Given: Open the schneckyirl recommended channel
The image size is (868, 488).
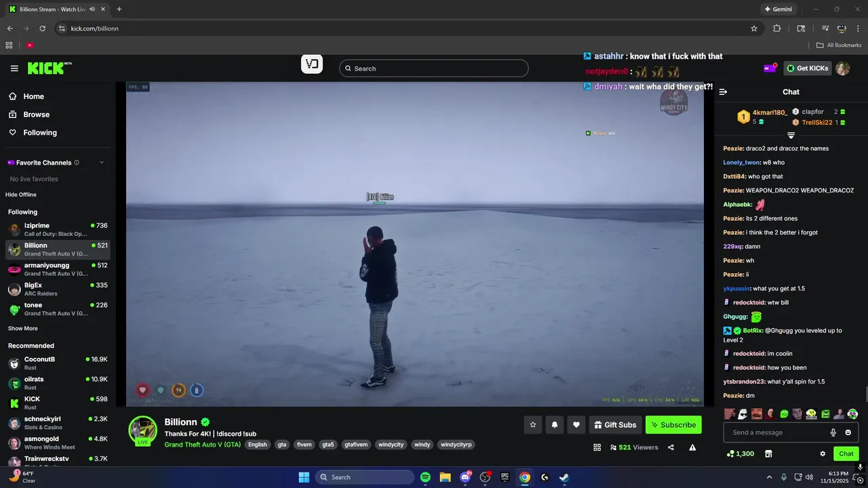Looking at the screenshot, I should coord(58,423).
